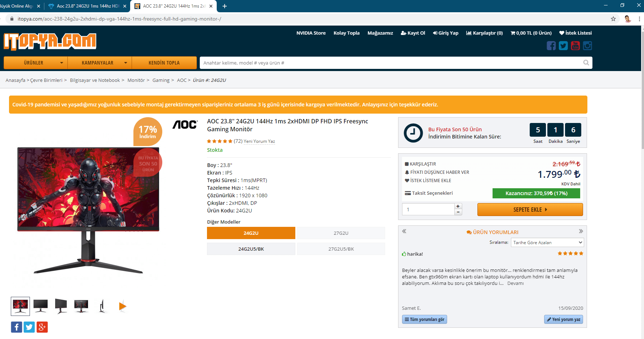Open the KENDİN TOPLA menu item
Viewport: 644px width, 339px height.
pyautogui.click(x=164, y=63)
